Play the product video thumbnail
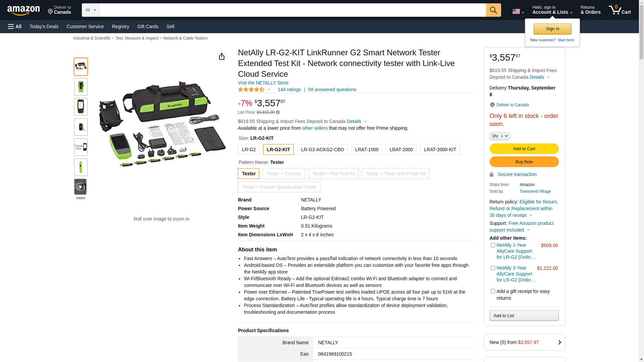The image size is (644, 362). click(80, 187)
